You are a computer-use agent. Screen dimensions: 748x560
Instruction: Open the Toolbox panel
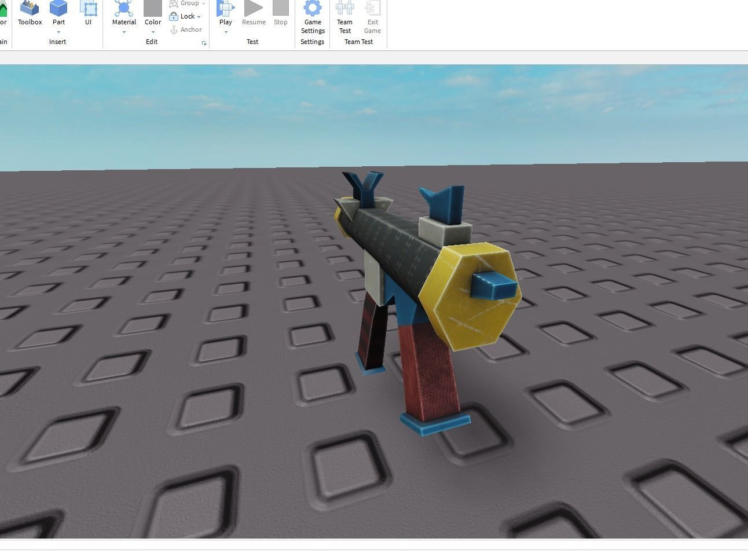pyautogui.click(x=30, y=14)
